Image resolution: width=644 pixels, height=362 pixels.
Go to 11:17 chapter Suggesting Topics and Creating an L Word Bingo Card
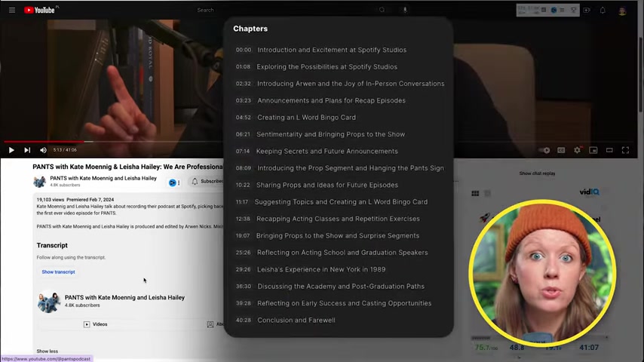click(x=341, y=202)
